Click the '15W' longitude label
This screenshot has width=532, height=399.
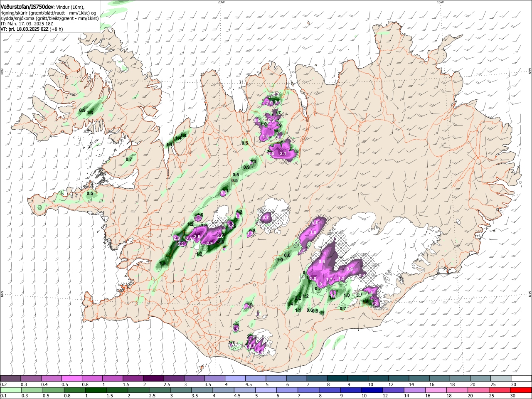tap(440, 2)
